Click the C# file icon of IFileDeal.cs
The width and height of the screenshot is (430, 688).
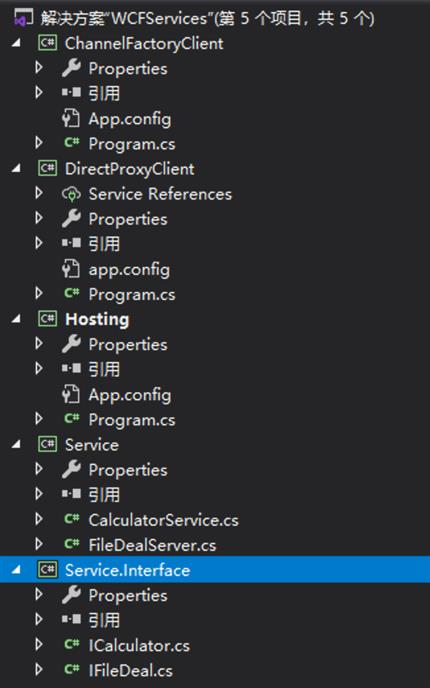click(x=71, y=670)
